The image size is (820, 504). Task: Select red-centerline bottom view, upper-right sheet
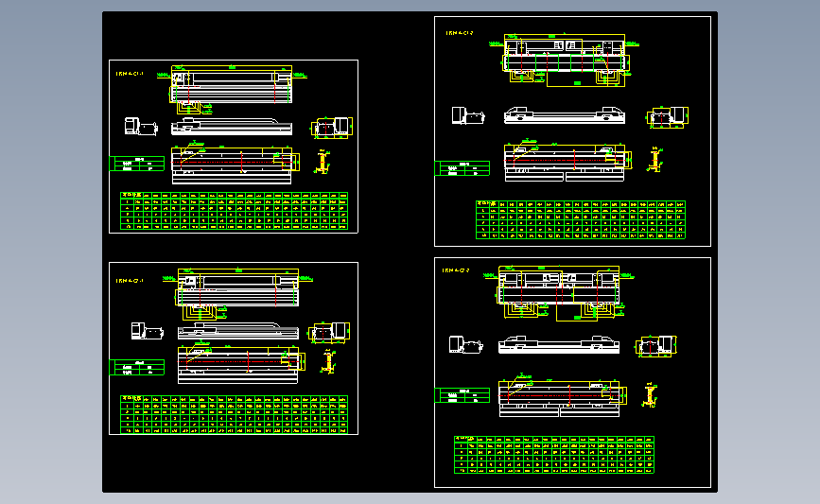[x=567, y=160]
